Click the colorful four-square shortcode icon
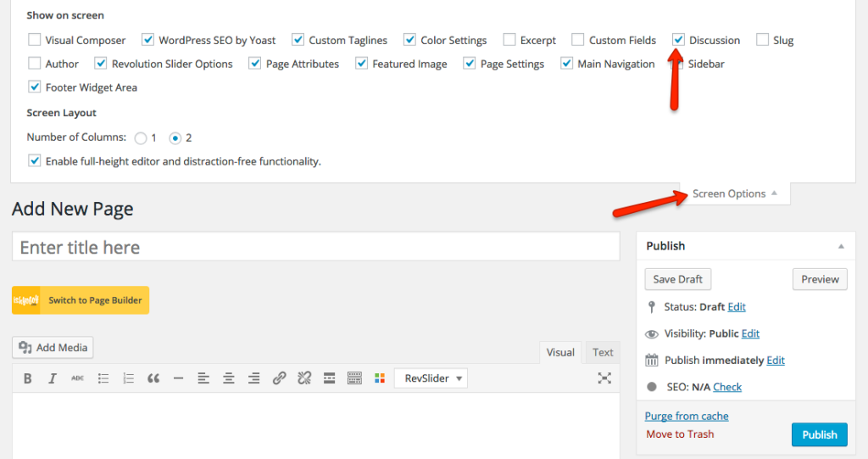868x459 pixels. click(380, 378)
